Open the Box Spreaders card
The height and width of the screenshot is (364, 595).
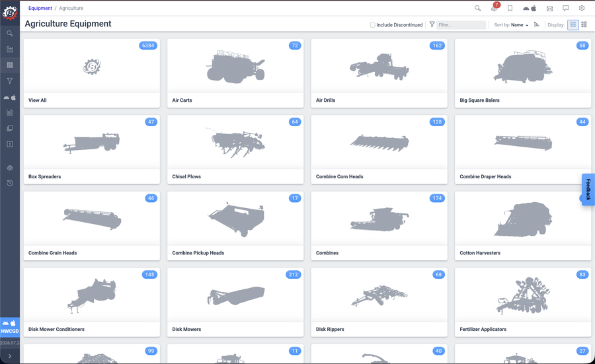point(91,149)
